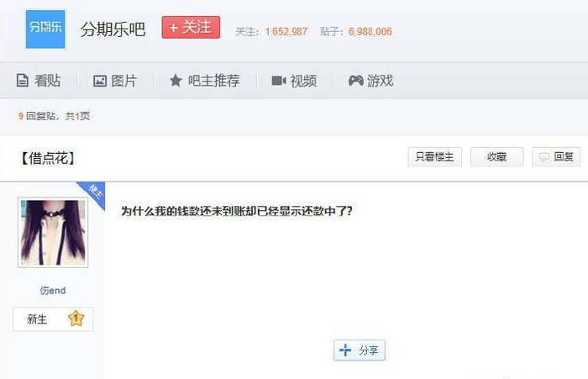Click the gamepad icon beside 游戏
The image size is (588, 379).
[355, 81]
